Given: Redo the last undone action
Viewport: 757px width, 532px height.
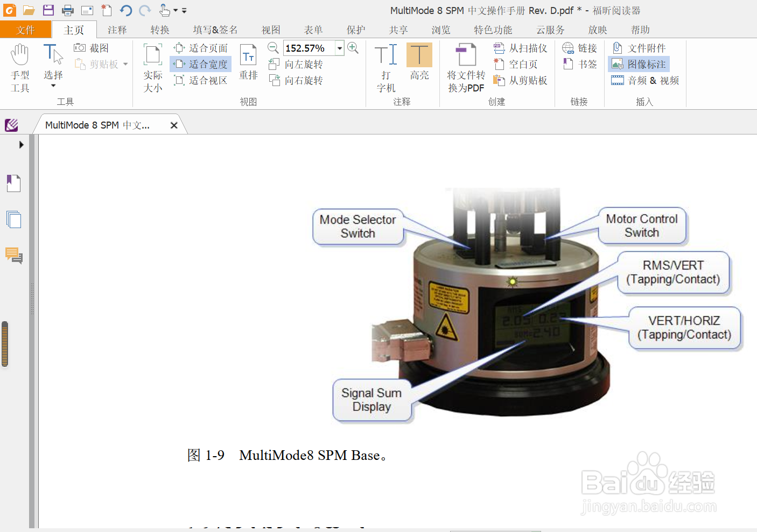Looking at the screenshot, I should tap(145, 10).
